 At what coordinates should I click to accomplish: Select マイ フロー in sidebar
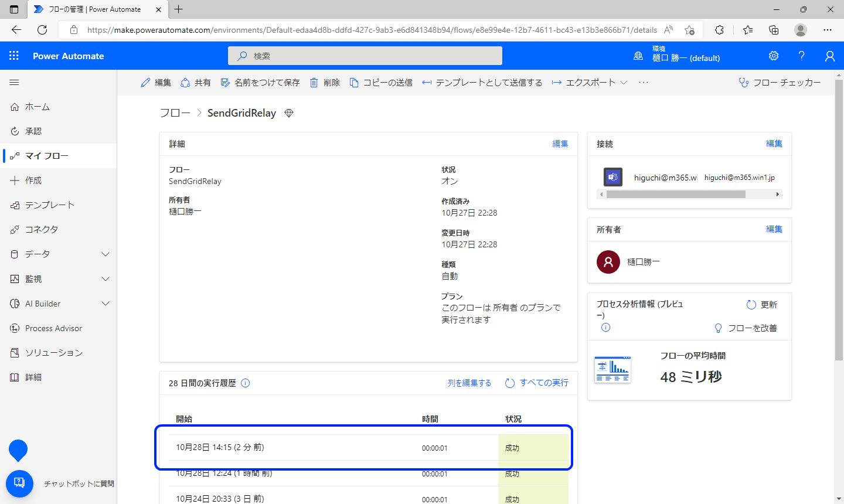59,156
